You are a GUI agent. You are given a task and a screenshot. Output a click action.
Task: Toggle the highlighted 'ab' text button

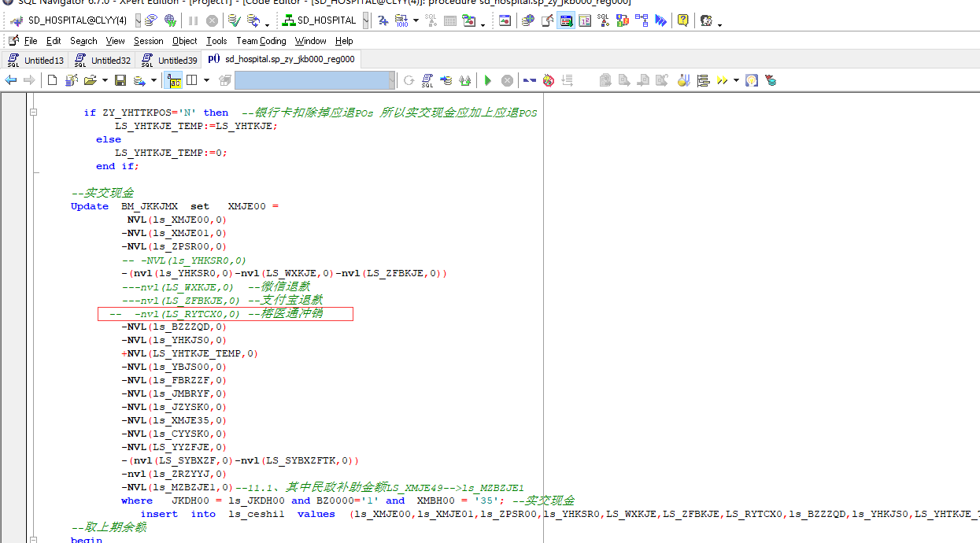[x=173, y=80]
